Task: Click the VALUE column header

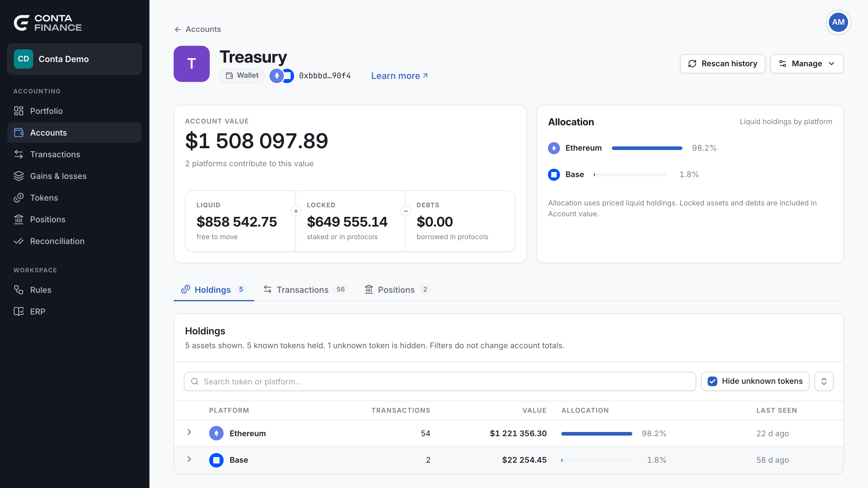Action: [x=534, y=410]
